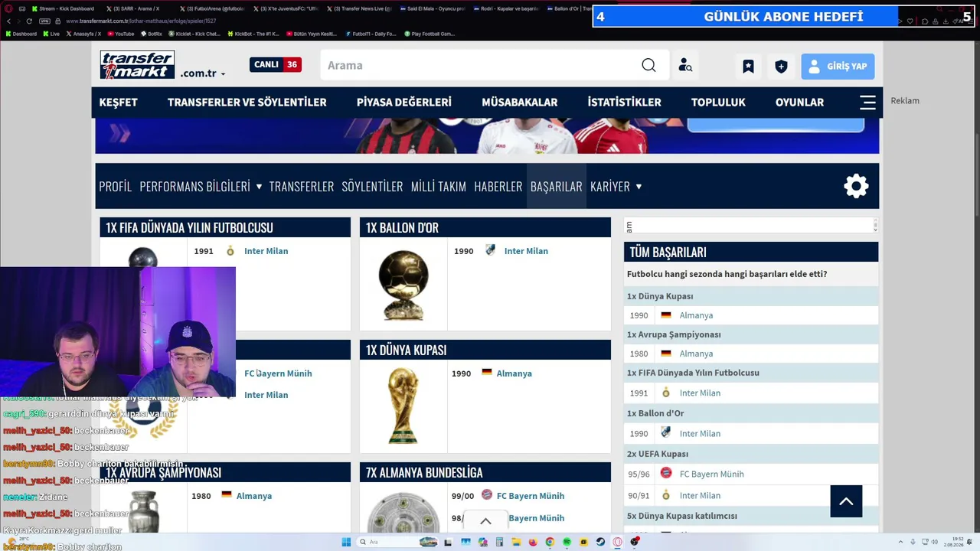Open the Topluluk menu
Viewport: 980px width, 551px height.
pos(718,103)
